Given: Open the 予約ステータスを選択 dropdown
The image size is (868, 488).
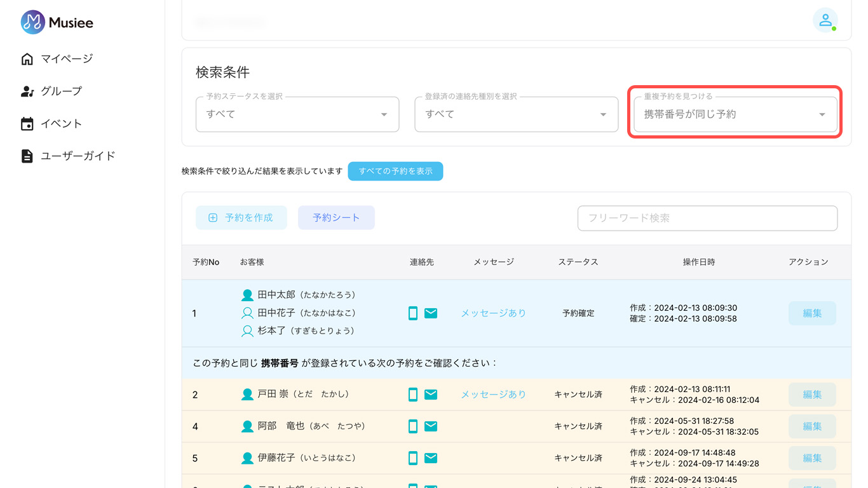Looking at the screenshot, I should click(297, 114).
